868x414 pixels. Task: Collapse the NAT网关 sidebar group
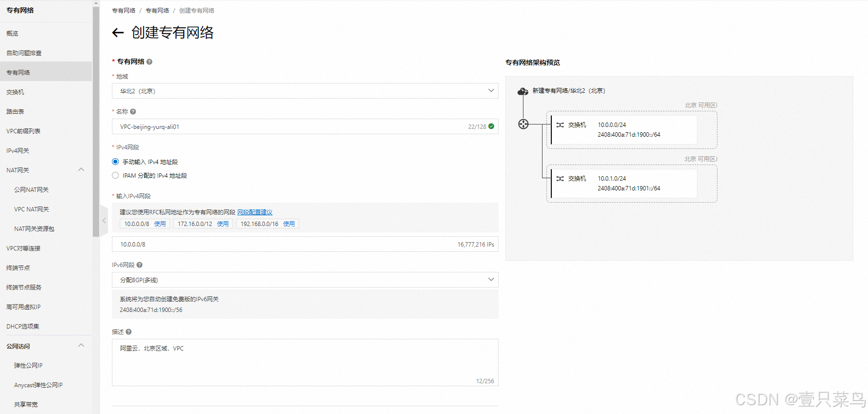tap(81, 170)
